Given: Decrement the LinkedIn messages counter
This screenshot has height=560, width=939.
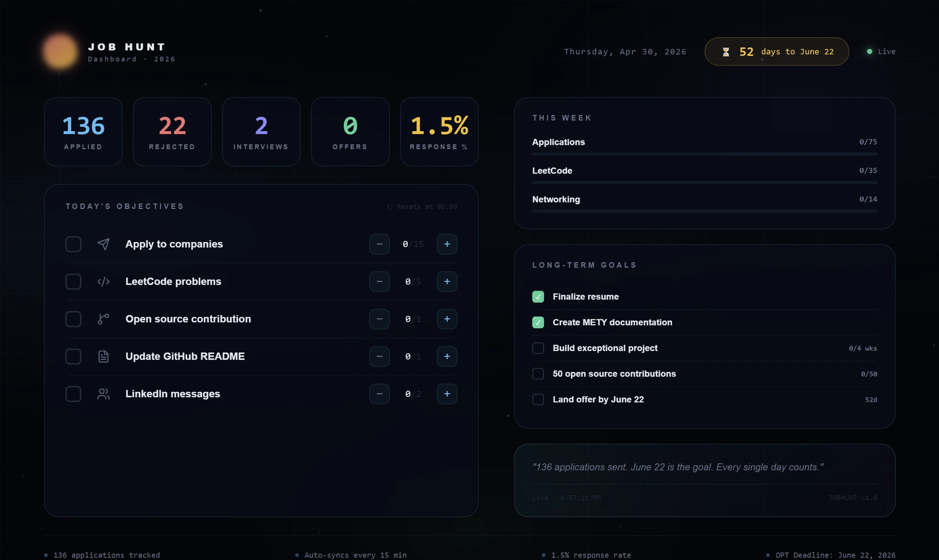Looking at the screenshot, I should click(380, 394).
